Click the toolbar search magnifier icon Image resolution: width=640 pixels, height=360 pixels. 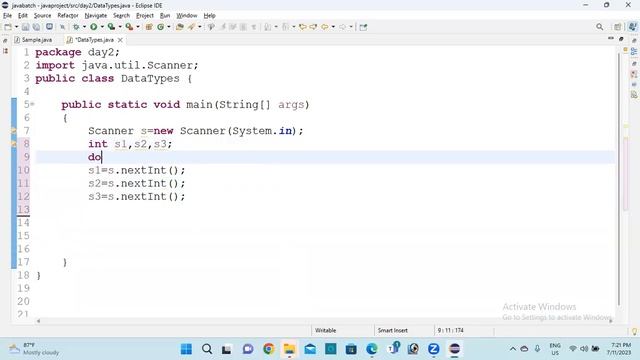(x=599, y=27)
